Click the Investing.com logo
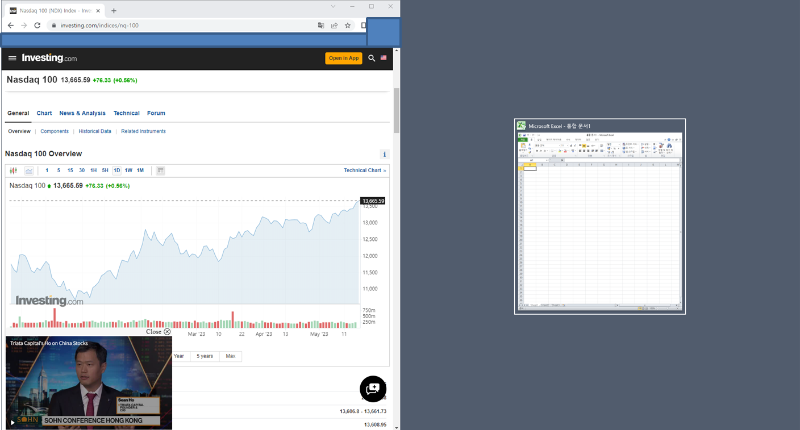This screenshot has height=430, width=800. click(x=49, y=58)
